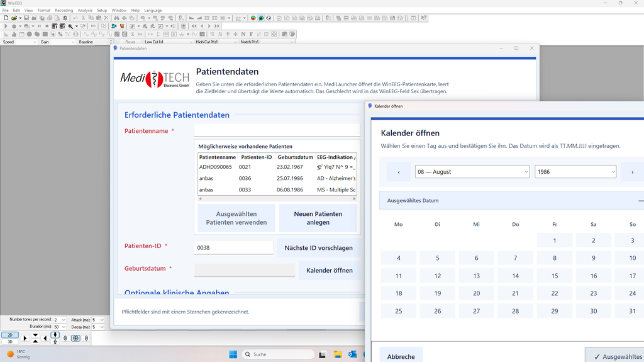The height and width of the screenshot is (362, 644).
Task: Click the bold N icon in analysis toolbar
Action: (243, 34)
